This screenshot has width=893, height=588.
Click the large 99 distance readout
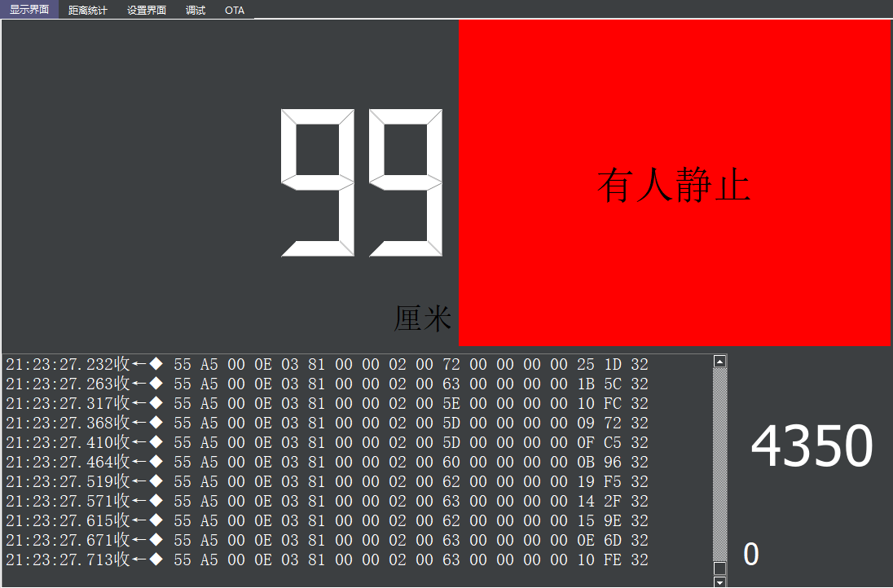tap(362, 182)
